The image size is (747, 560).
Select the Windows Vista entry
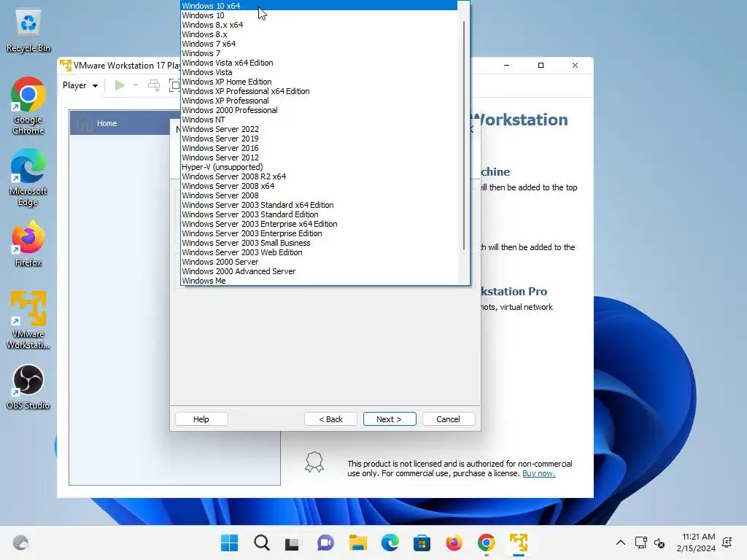[x=319, y=72]
